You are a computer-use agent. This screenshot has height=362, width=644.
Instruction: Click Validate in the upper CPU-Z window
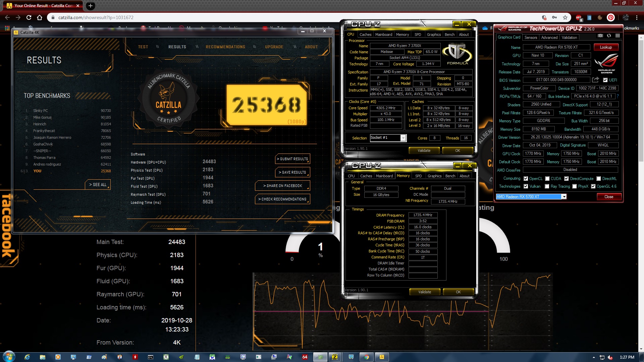(x=424, y=150)
